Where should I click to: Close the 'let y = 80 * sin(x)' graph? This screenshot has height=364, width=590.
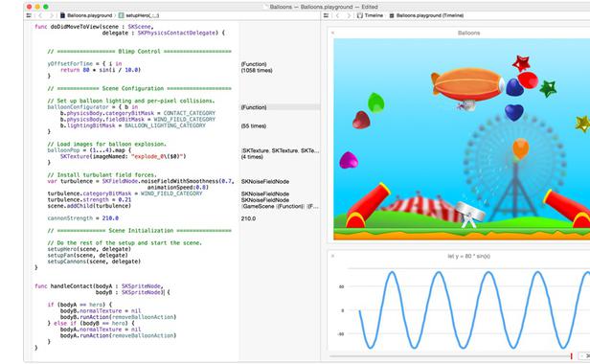pyautogui.click(x=332, y=256)
